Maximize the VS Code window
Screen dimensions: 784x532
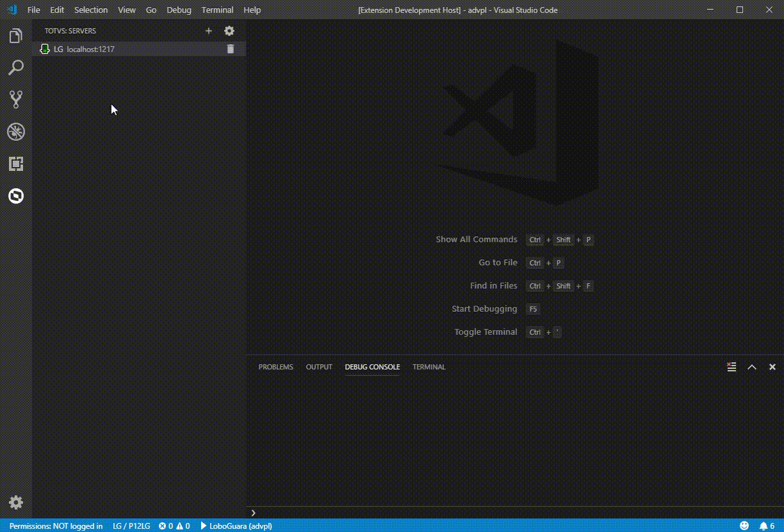740,10
